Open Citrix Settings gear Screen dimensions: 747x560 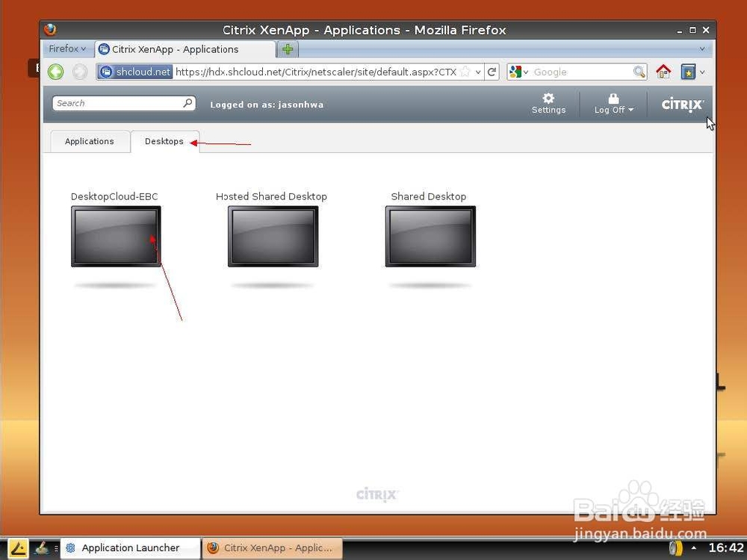point(548,98)
